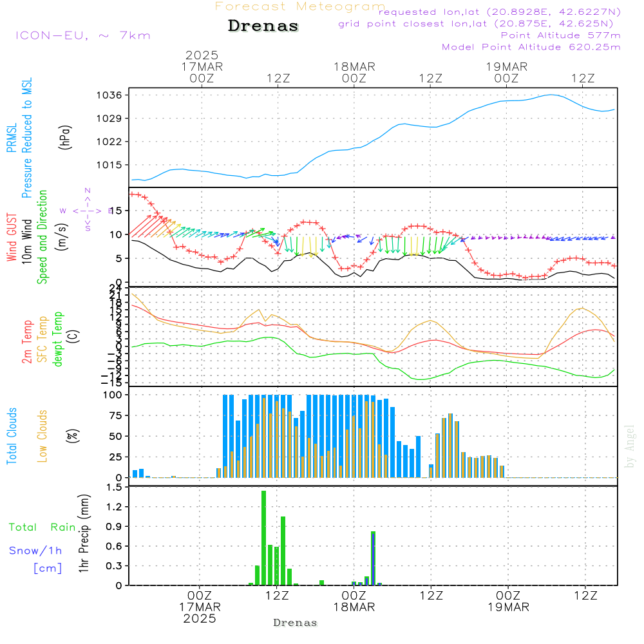Screen dimensions: 644x644
Task: Click the 1022 pressure axis tick
Action: [x=109, y=142]
